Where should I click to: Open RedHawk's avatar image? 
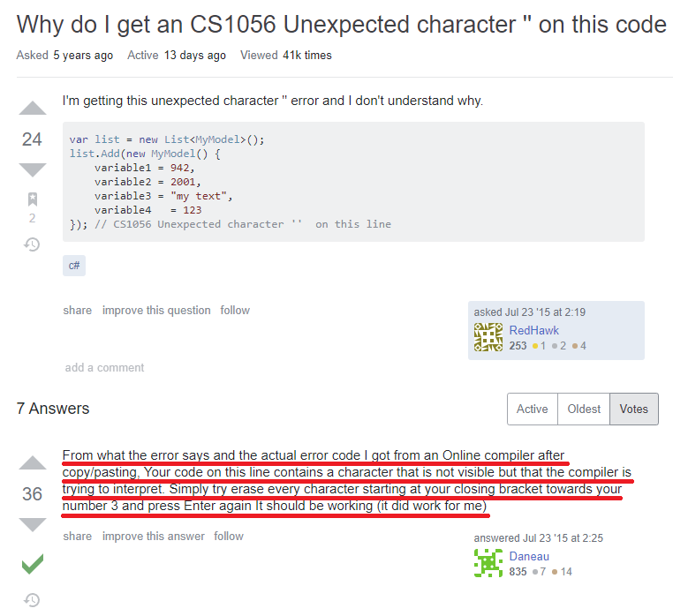click(x=488, y=337)
